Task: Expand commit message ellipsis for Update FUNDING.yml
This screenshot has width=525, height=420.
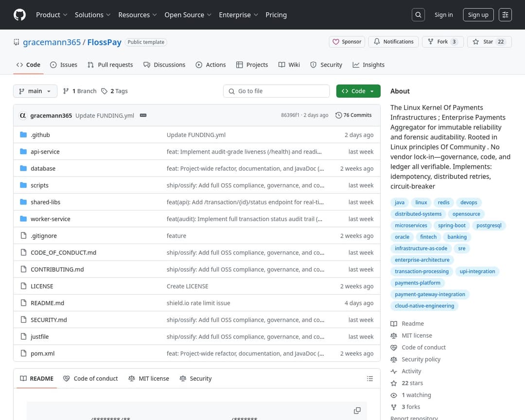Action: pyautogui.click(x=143, y=115)
